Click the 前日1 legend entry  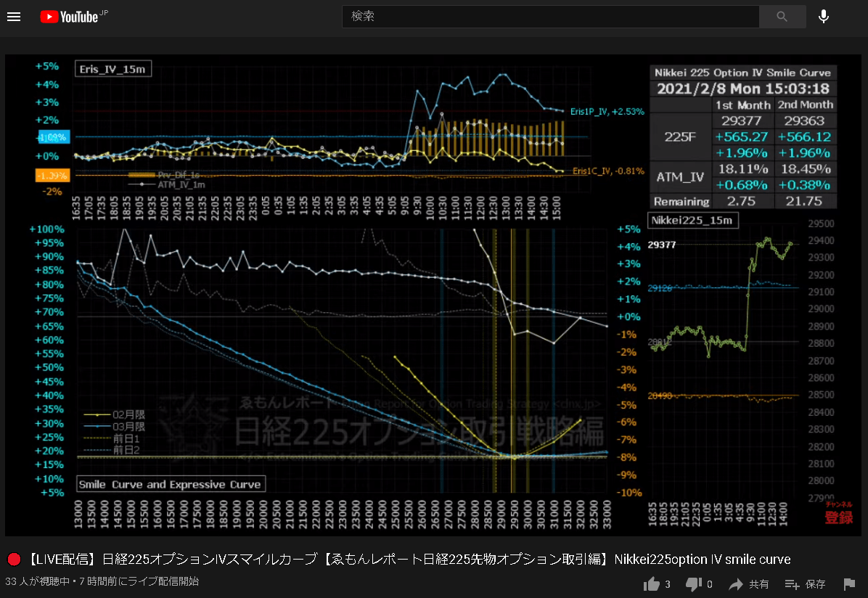coord(112,438)
